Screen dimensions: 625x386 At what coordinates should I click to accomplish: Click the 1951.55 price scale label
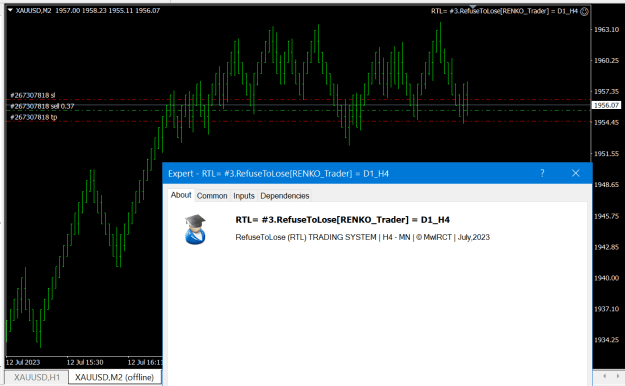606,154
